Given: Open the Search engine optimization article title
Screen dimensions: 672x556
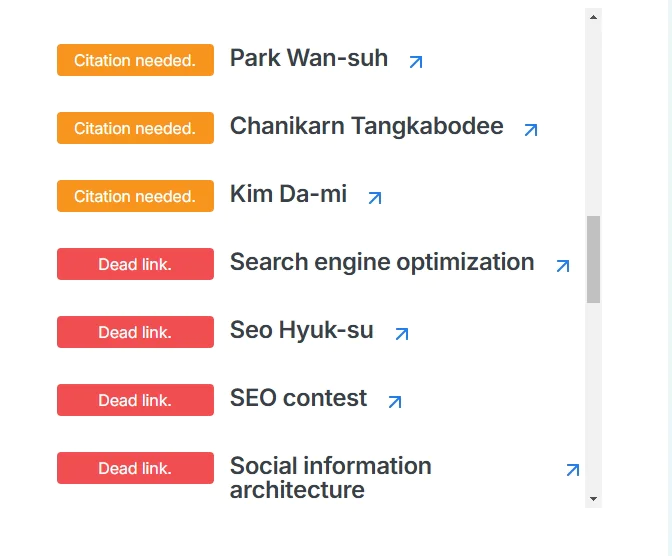Looking at the screenshot, I should (x=381, y=262).
